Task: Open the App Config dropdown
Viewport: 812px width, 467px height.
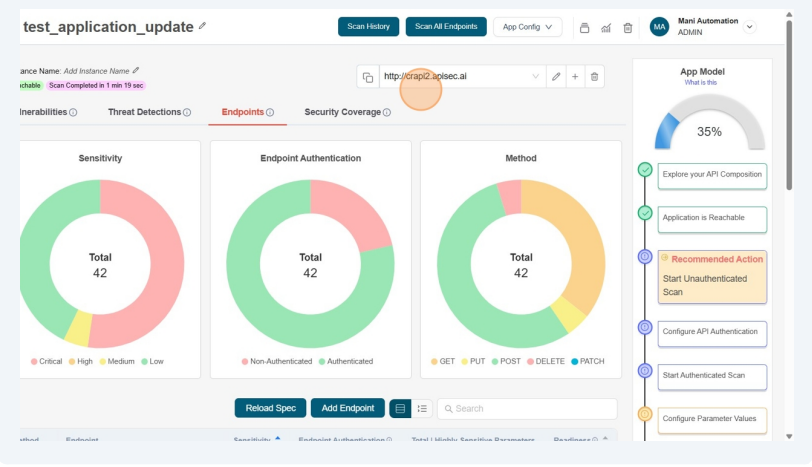Action: coord(527,27)
